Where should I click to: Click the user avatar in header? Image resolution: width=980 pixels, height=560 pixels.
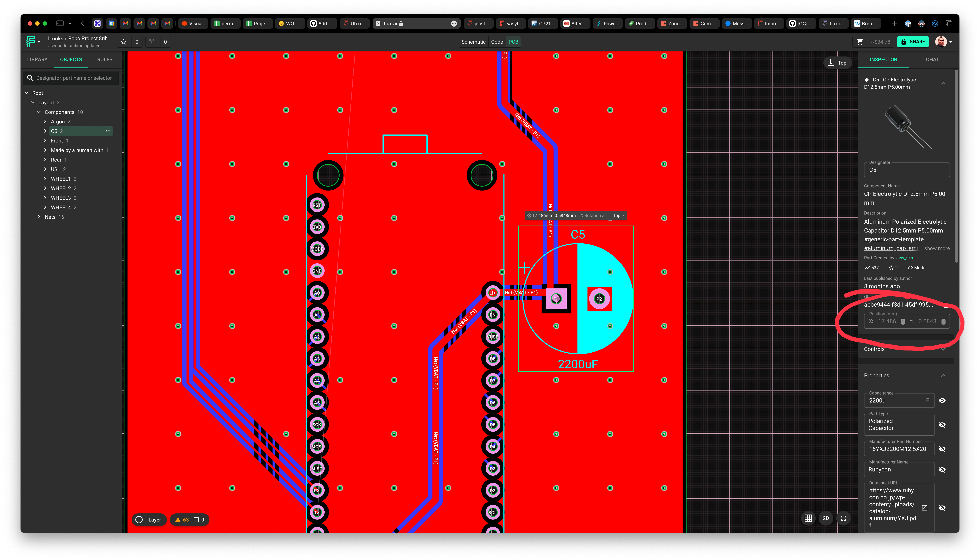(x=941, y=42)
